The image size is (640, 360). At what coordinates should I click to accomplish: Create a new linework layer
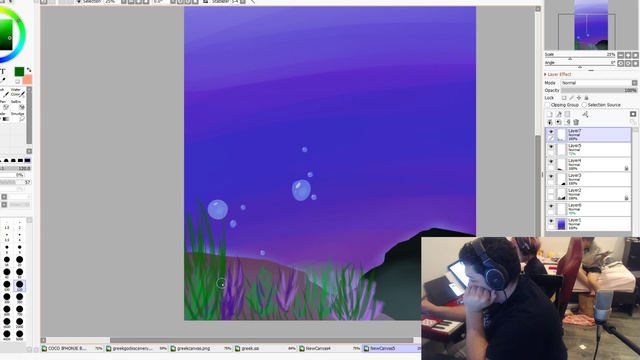tap(558, 114)
